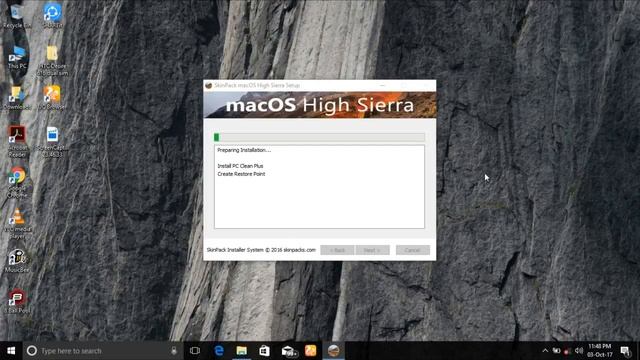This screenshot has height=360, width=640.
Task: Open the HTC Desire folder icon
Action: [52, 60]
